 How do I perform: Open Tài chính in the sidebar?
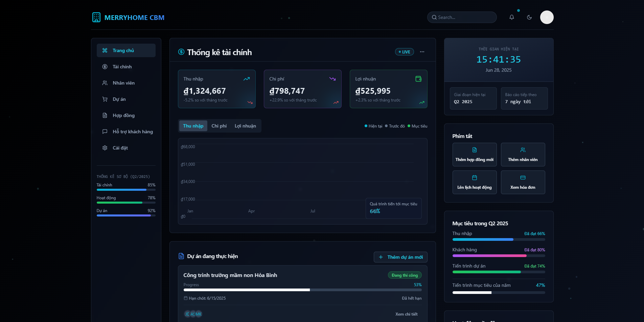(x=126, y=67)
